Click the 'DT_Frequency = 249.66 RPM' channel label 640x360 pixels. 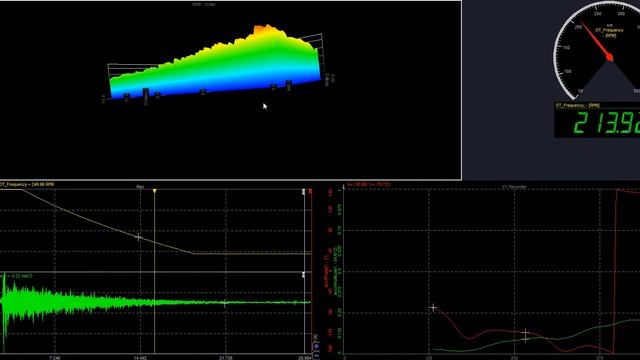click(27, 184)
